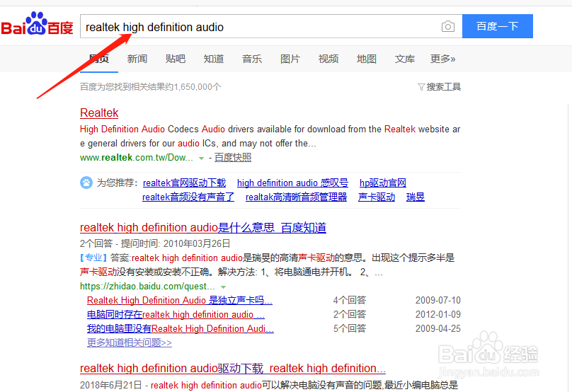
Task: Switch to the 知道 tab
Action: (214, 59)
